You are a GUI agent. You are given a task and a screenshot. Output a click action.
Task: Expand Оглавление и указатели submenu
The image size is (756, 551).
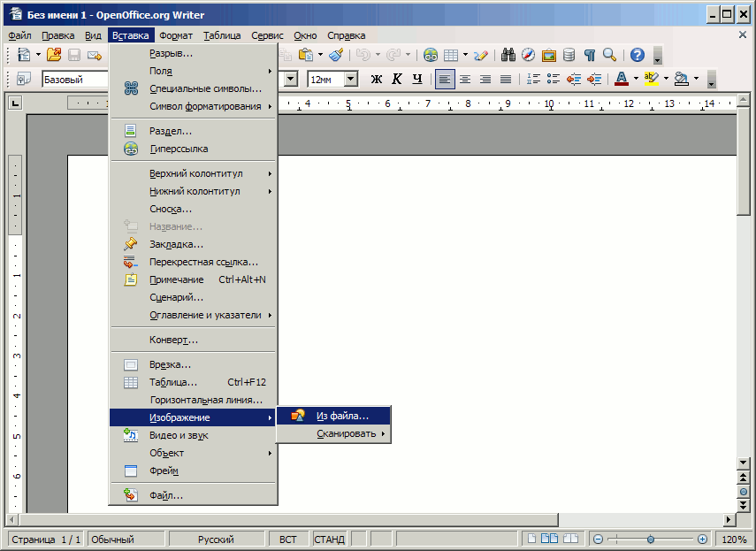[194, 315]
